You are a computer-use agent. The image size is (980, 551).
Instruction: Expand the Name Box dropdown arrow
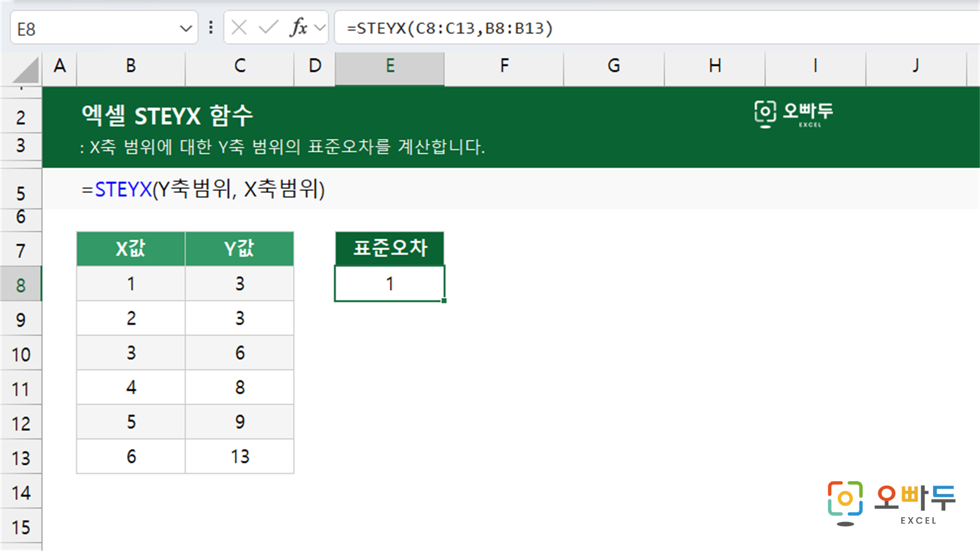[186, 29]
